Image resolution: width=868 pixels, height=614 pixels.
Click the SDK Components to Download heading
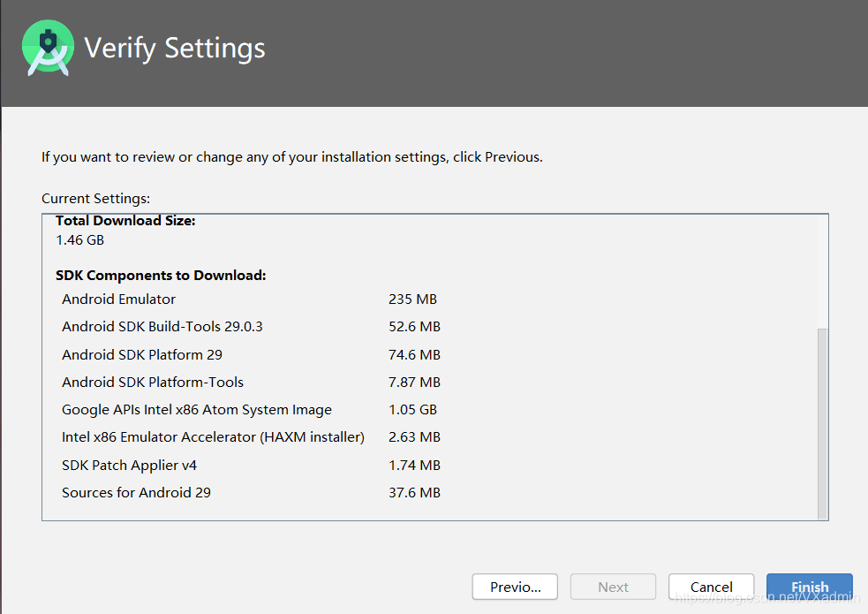click(x=161, y=275)
